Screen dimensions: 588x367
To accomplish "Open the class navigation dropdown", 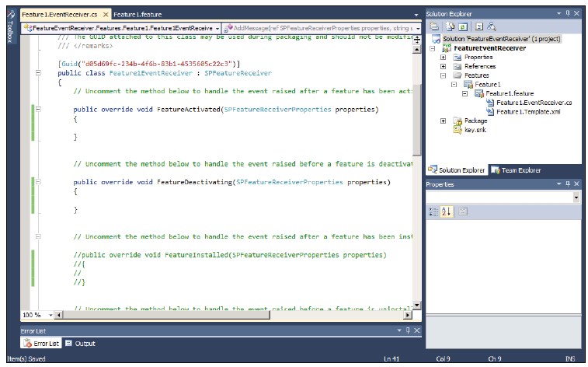I will [x=217, y=29].
